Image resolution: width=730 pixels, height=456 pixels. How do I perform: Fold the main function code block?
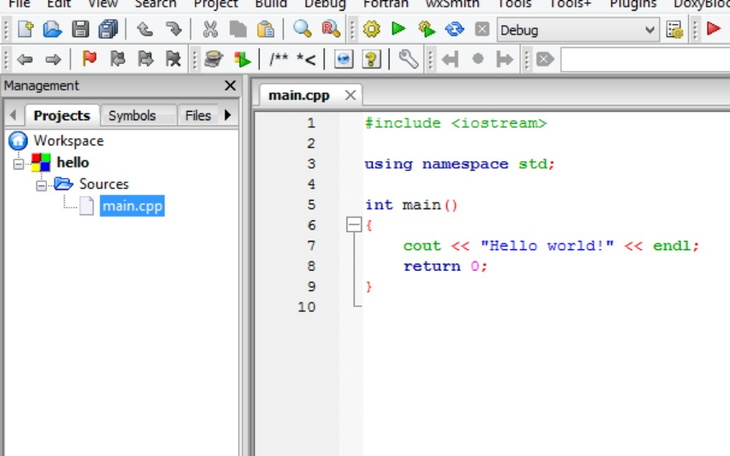[x=353, y=226]
